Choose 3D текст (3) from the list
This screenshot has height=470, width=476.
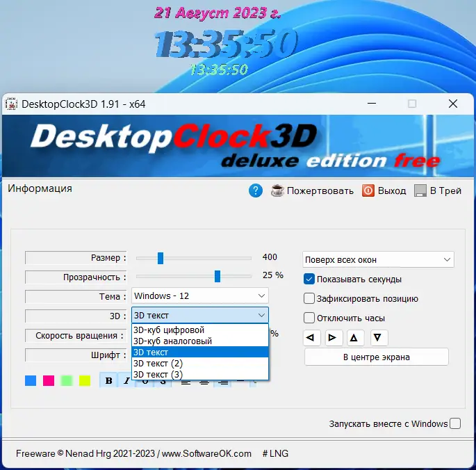[200, 374]
